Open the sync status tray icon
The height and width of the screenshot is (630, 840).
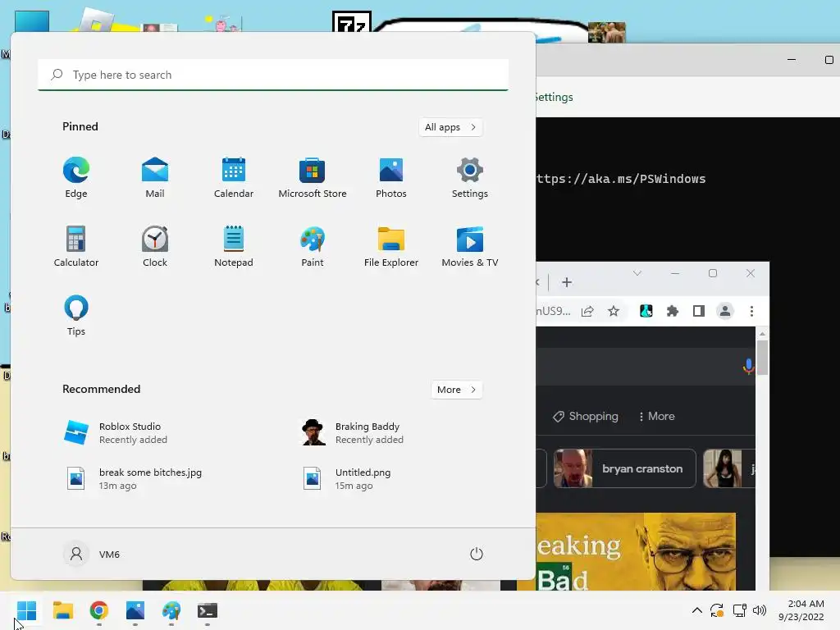pyautogui.click(x=717, y=610)
